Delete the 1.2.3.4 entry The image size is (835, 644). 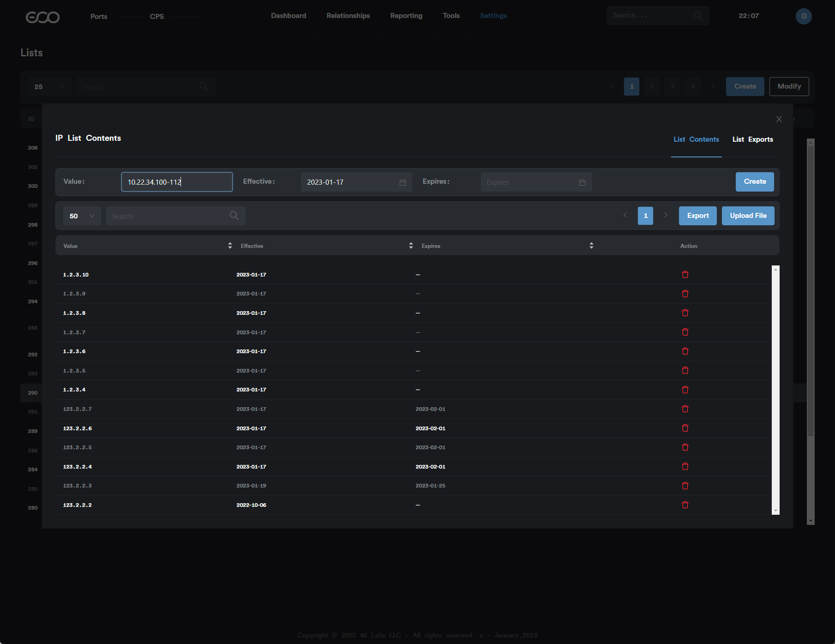click(685, 390)
